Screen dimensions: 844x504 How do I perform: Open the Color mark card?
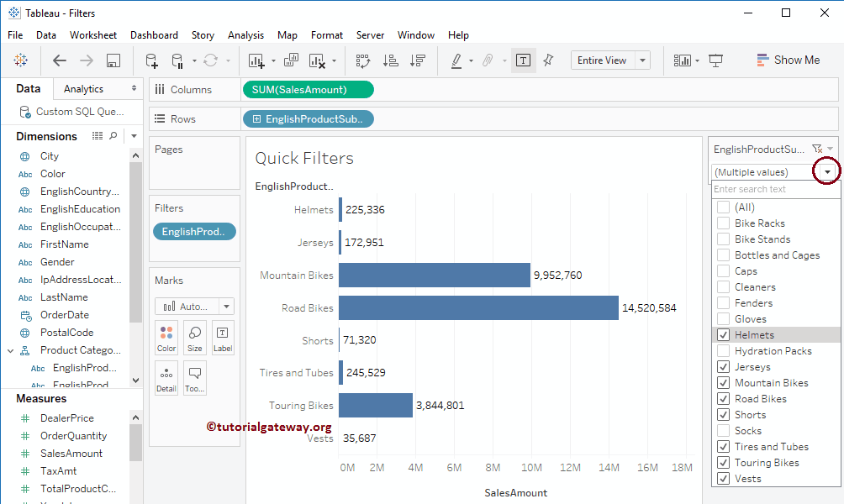[x=166, y=338]
